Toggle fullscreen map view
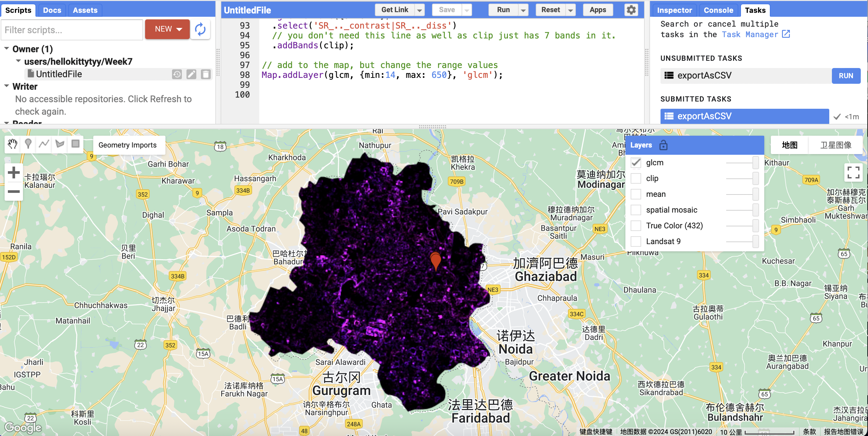The width and height of the screenshot is (868, 436). [853, 172]
